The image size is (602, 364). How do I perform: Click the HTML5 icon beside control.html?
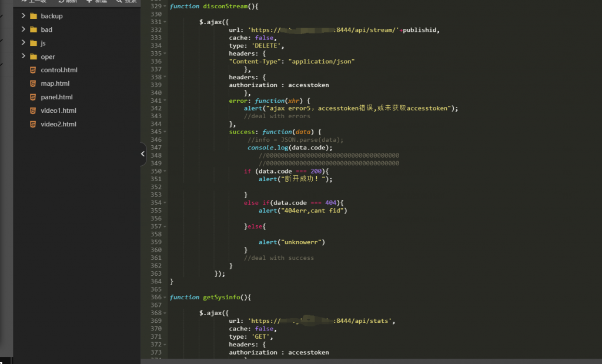pos(33,70)
